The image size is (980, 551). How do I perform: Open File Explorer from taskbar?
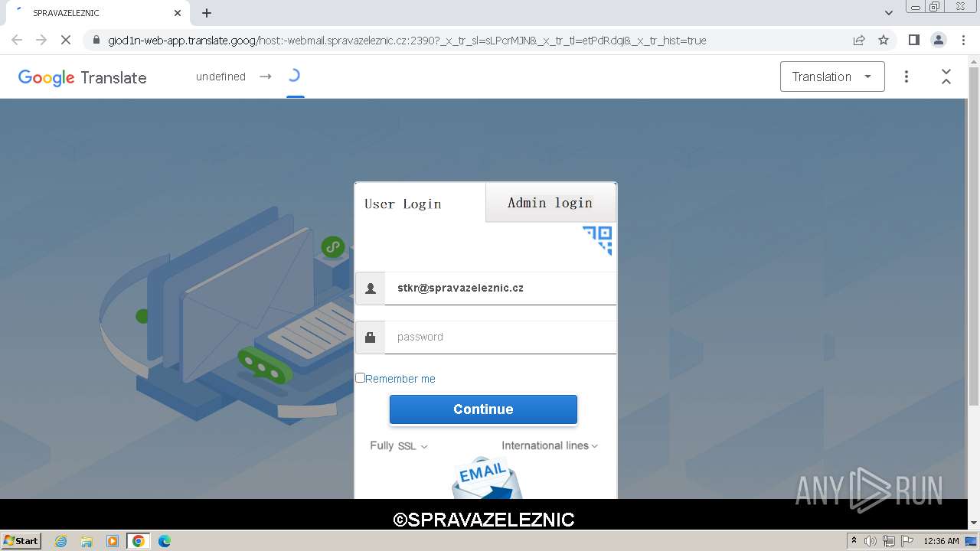coord(87,541)
